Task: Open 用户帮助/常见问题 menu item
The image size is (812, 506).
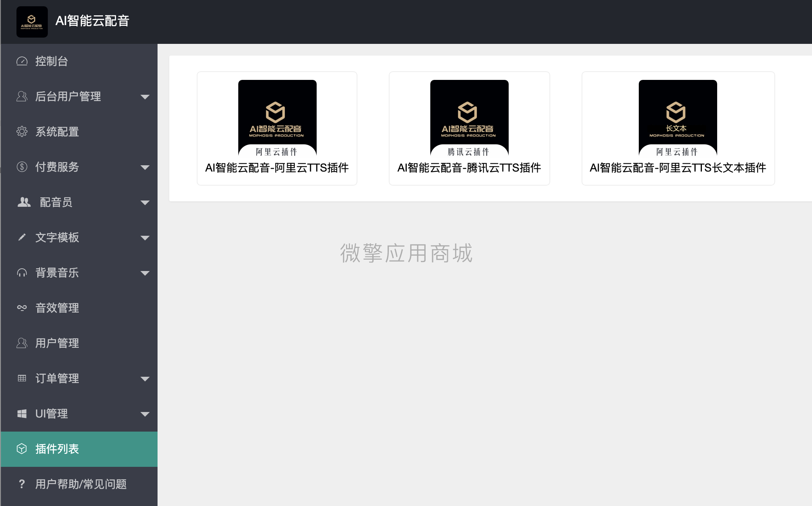Action: pyautogui.click(x=79, y=484)
